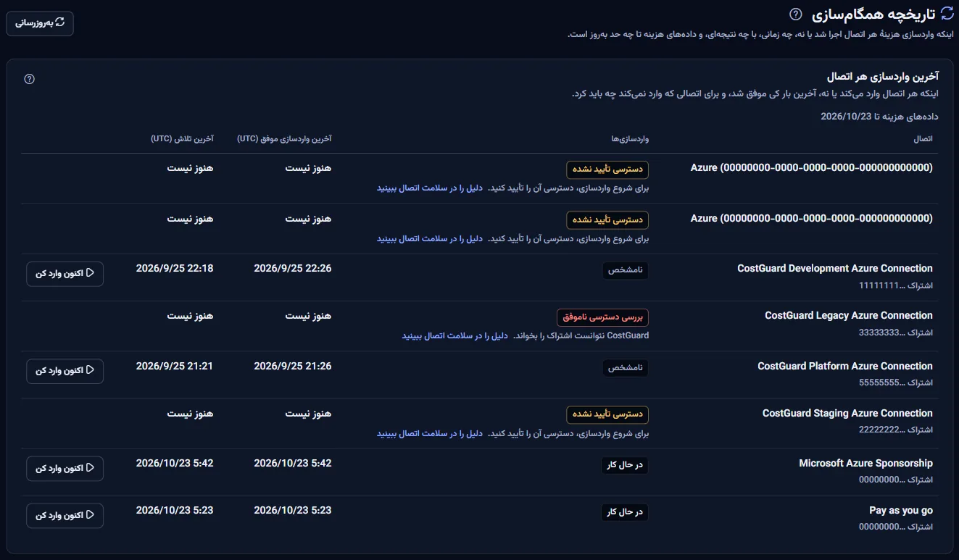The height and width of the screenshot is (560, 959).
Task: Open connection health link for first Azure row
Action: pos(430,188)
